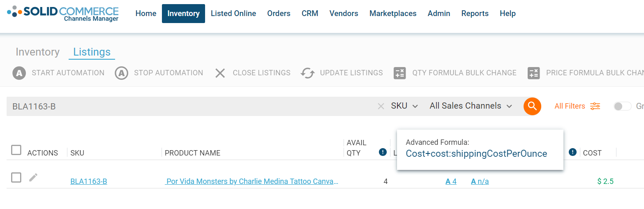
Task: Click the Close Listings X icon
Action: pos(220,73)
